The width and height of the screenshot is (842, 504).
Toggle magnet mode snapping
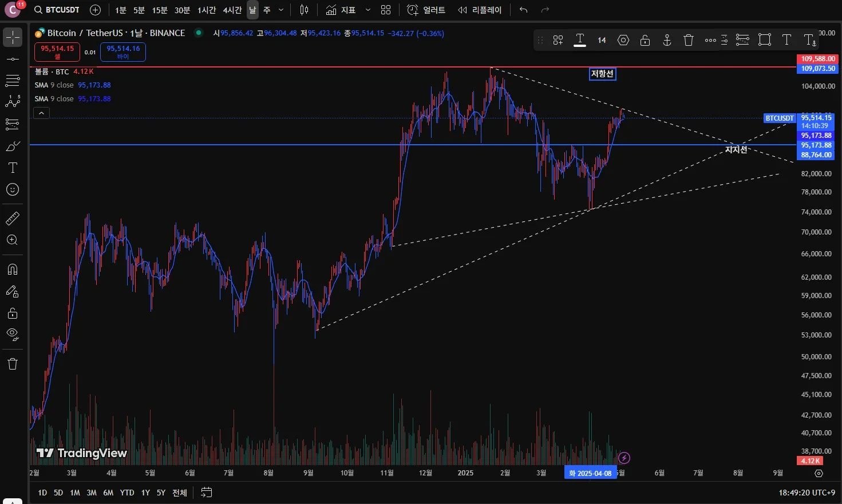[x=13, y=269]
